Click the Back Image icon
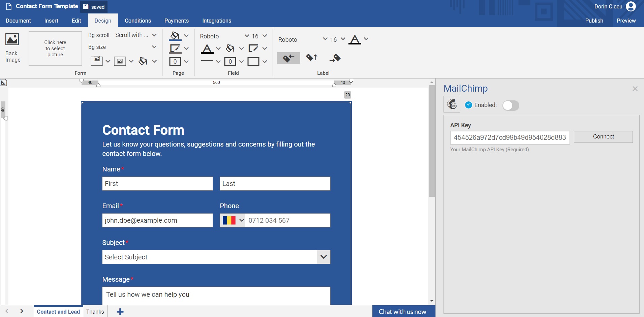Viewport: 644px width, 317px height. (12, 39)
